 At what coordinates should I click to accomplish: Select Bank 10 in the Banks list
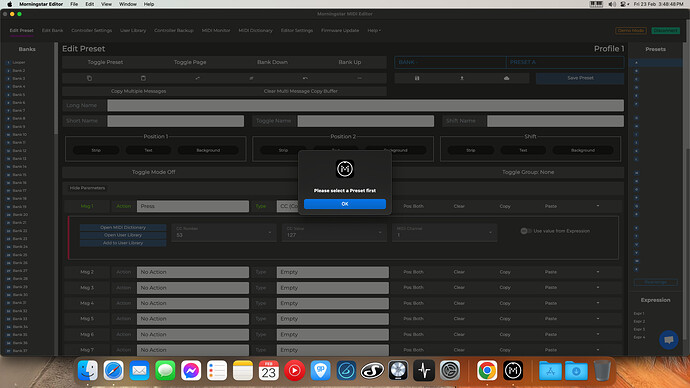19,135
